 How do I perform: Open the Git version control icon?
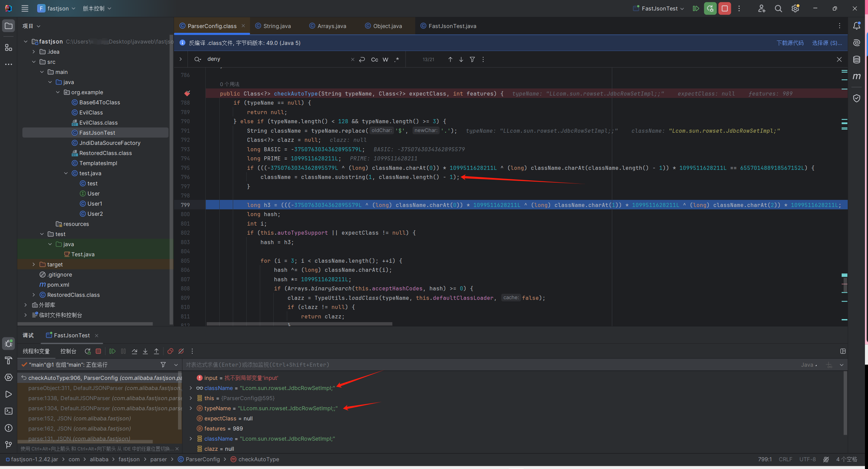8,445
